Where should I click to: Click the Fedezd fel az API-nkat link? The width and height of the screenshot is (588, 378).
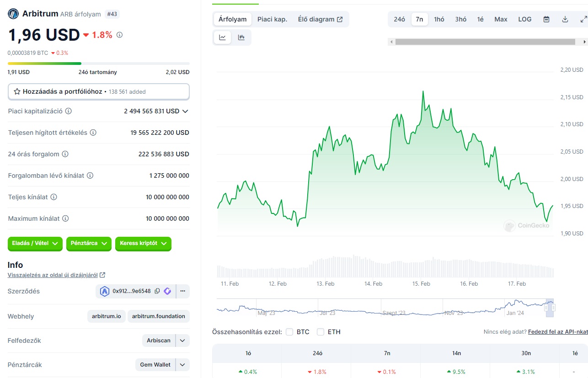(x=558, y=332)
